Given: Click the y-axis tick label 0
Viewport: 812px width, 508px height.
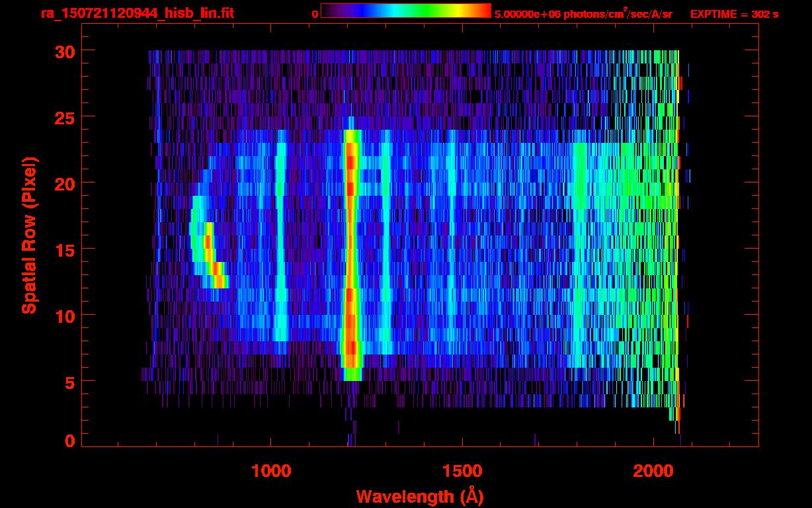Looking at the screenshot, I should (x=69, y=441).
